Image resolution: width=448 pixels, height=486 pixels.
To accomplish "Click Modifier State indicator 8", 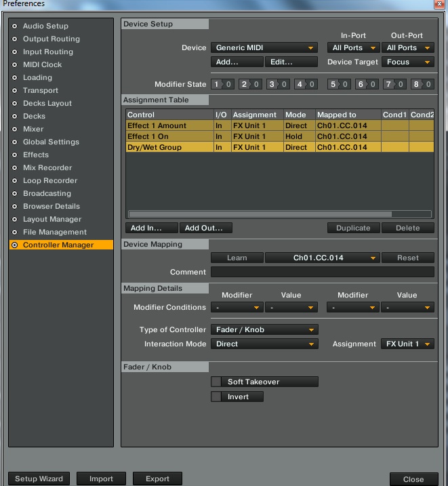I will pyautogui.click(x=422, y=84).
